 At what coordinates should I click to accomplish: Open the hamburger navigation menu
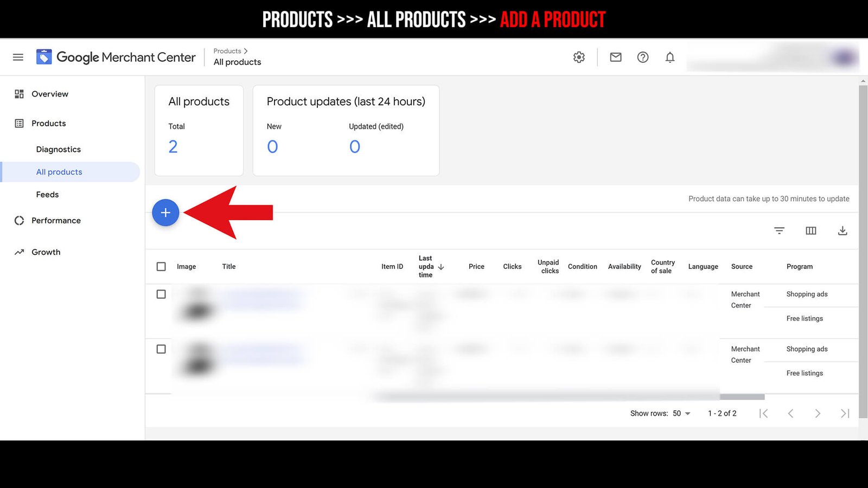tap(18, 57)
